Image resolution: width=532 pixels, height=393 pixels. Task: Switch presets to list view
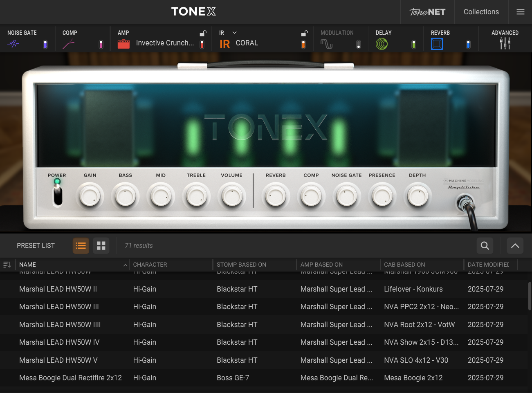click(x=81, y=246)
